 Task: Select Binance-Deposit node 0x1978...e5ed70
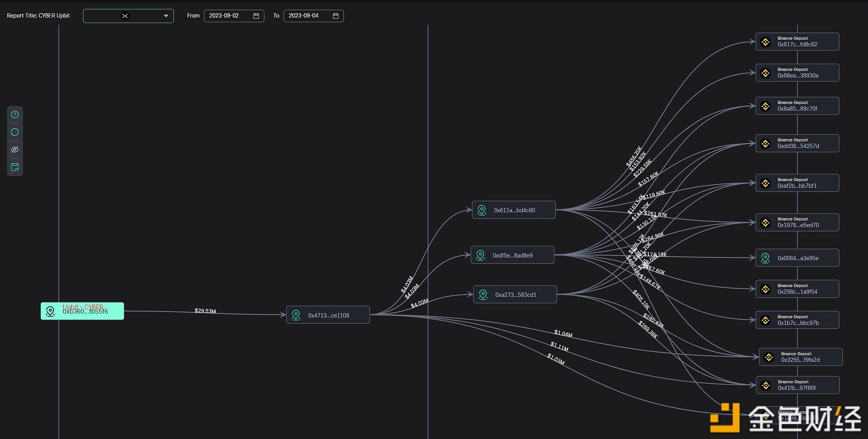(x=797, y=222)
